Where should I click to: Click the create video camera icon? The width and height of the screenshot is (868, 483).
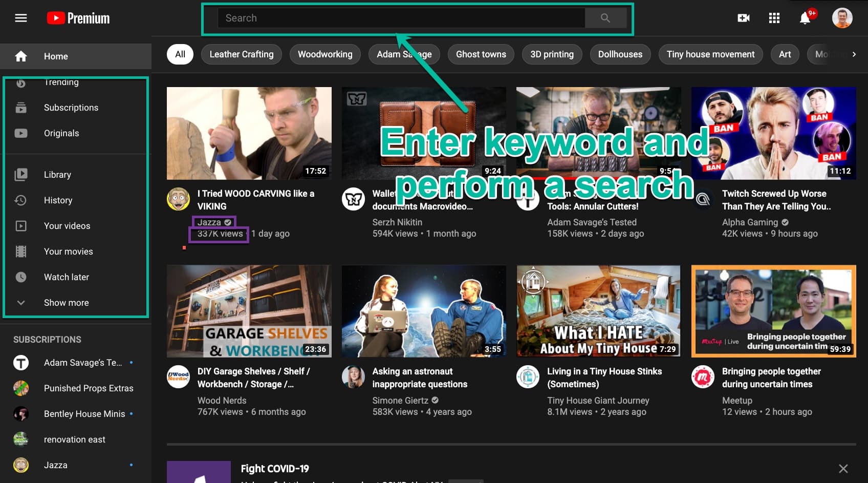[743, 17]
